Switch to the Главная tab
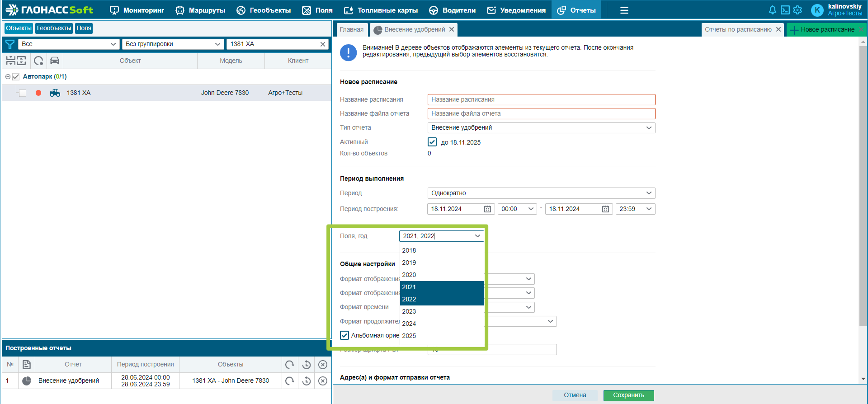The image size is (868, 404). (352, 29)
